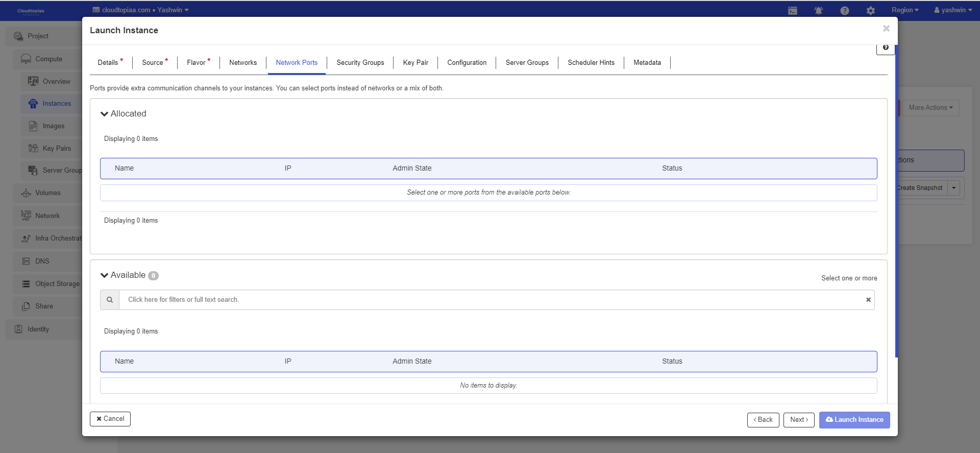Clear the filter search with the x icon

point(868,300)
